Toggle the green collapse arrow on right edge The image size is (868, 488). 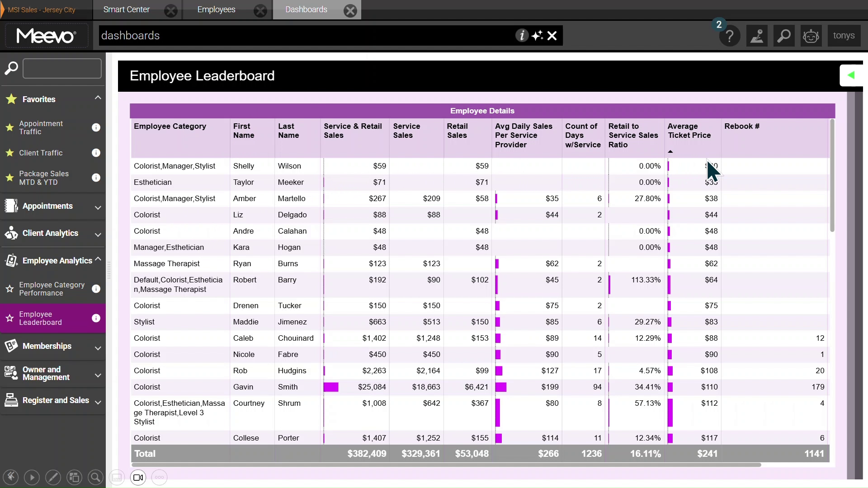pyautogui.click(x=852, y=75)
